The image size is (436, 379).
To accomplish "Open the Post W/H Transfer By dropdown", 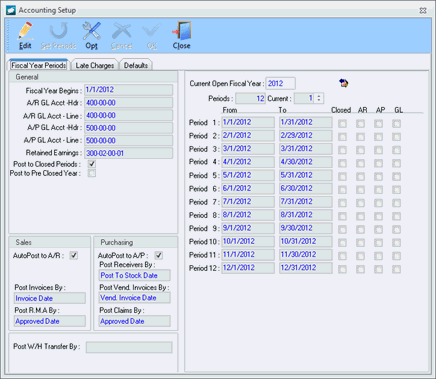I will 129,347.
